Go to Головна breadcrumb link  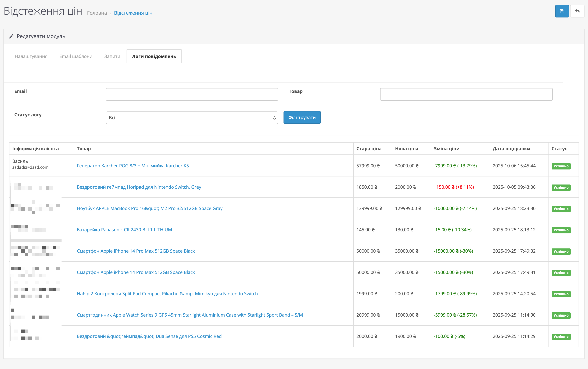[x=97, y=13]
